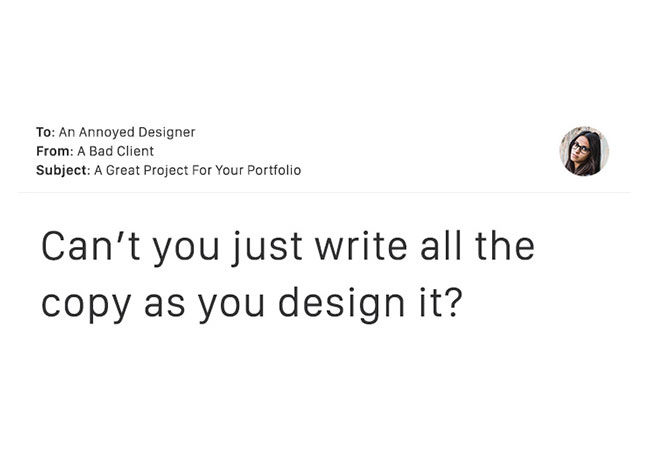Click the word "Client" in the From line
This screenshot has height=451, width=650.
point(135,151)
